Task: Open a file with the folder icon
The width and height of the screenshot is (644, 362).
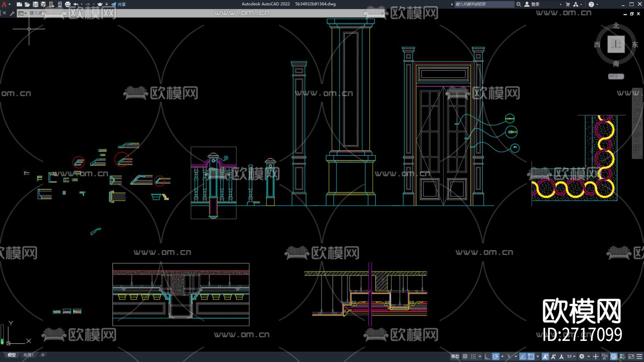Action: 27,4
